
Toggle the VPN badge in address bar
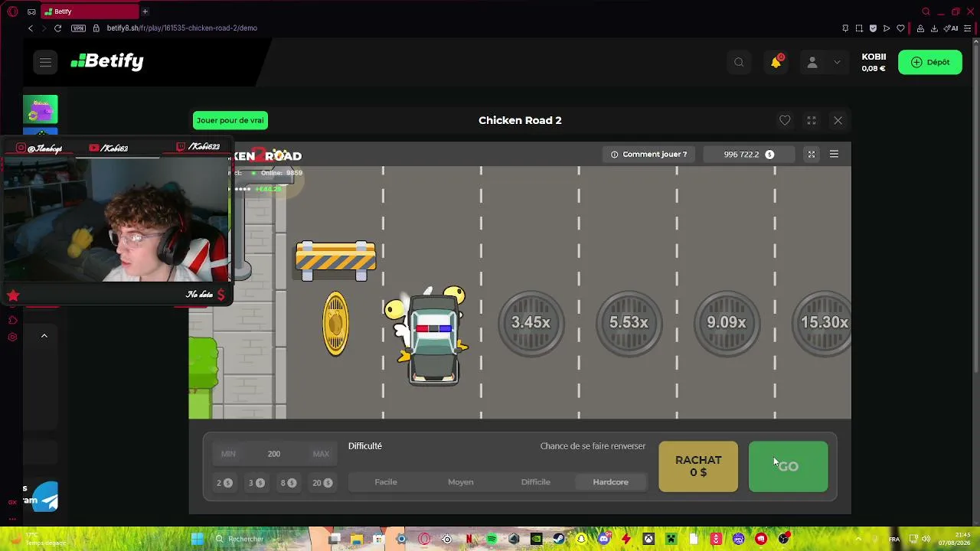tap(78, 28)
